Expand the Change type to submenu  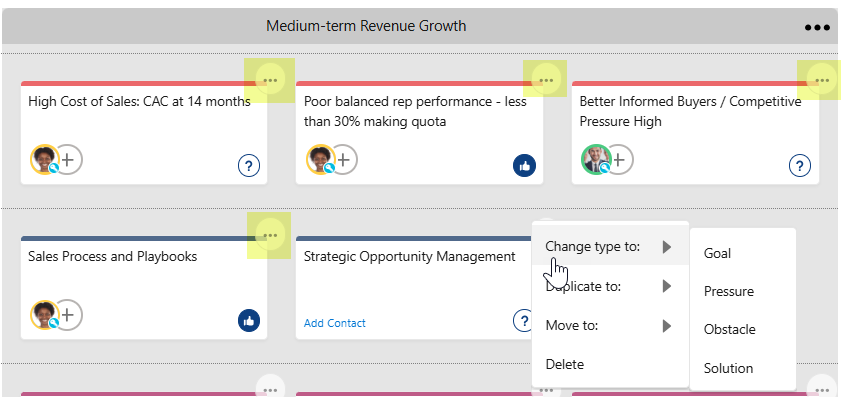pos(610,247)
